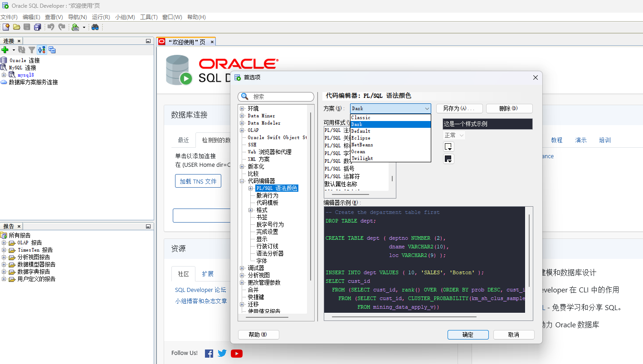Minimize the 报告 panel
The height and width of the screenshot is (364, 643).
(x=148, y=226)
